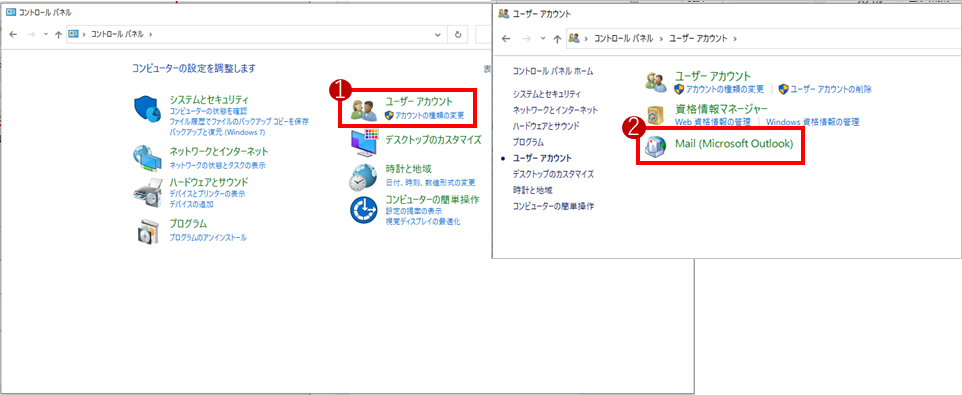
Task: Open システムとセキュリティ heading link
Action: coord(209,100)
